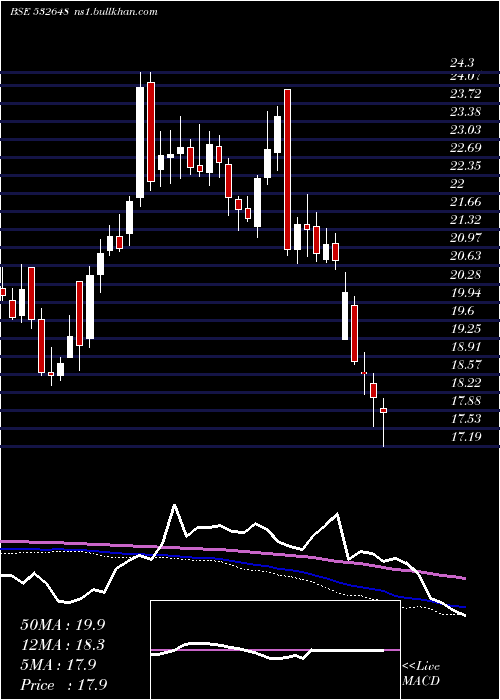The width and height of the screenshot is (500, 700).
Task: Select the 18.57 price axis label
Action: pos(466,365)
